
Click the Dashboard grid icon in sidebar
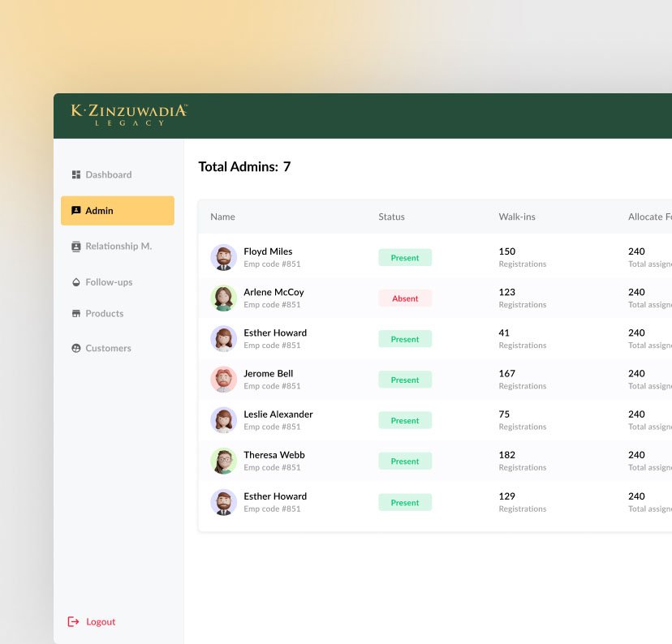pyautogui.click(x=76, y=174)
